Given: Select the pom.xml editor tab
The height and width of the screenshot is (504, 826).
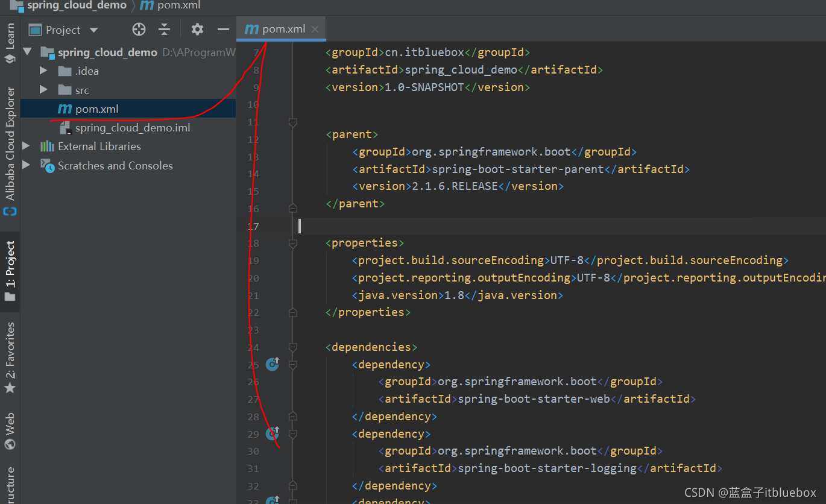Looking at the screenshot, I should 282,29.
